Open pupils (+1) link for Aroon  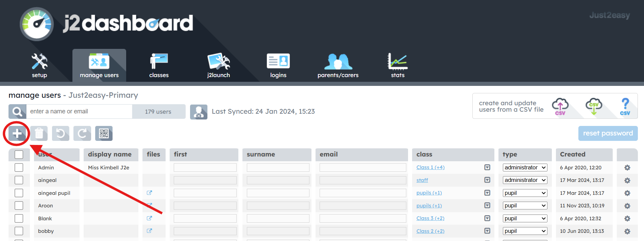[429, 206]
